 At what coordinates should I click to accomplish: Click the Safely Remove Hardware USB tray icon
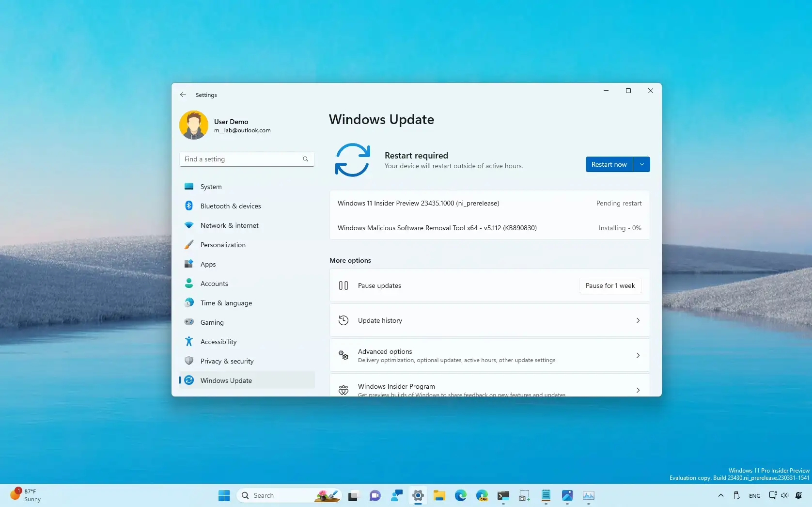pyautogui.click(x=736, y=495)
